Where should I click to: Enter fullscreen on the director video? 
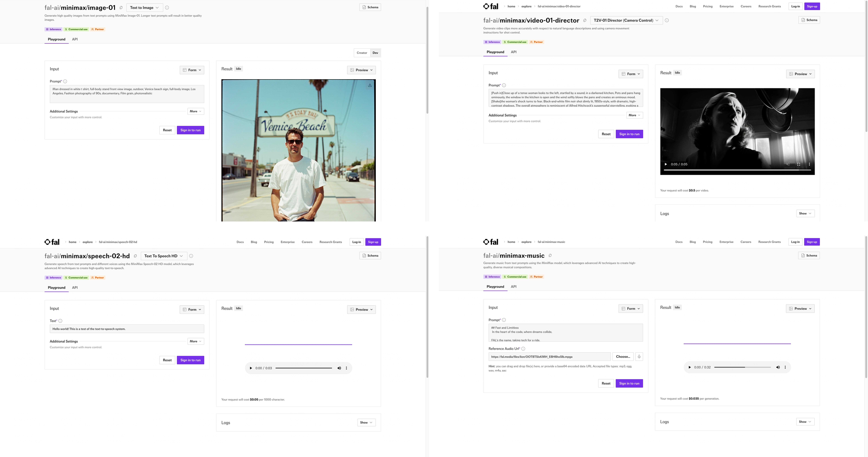click(x=799, y=164)
